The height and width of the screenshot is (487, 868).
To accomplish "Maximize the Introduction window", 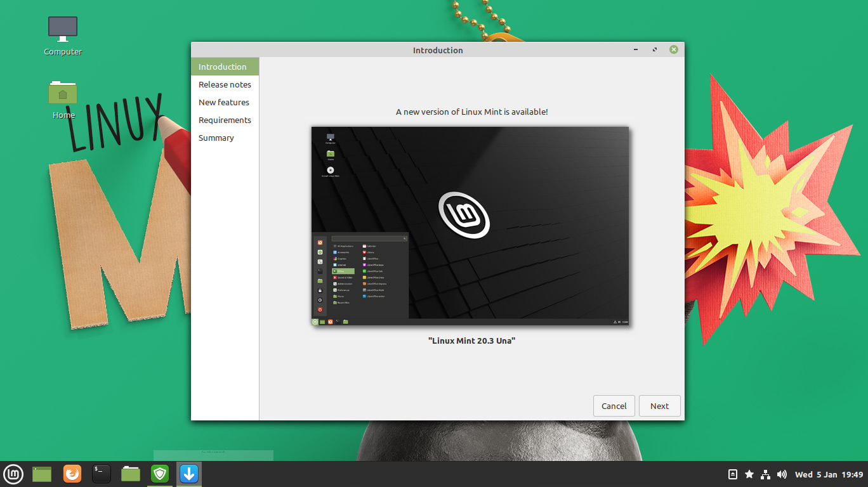I will 654,49.
